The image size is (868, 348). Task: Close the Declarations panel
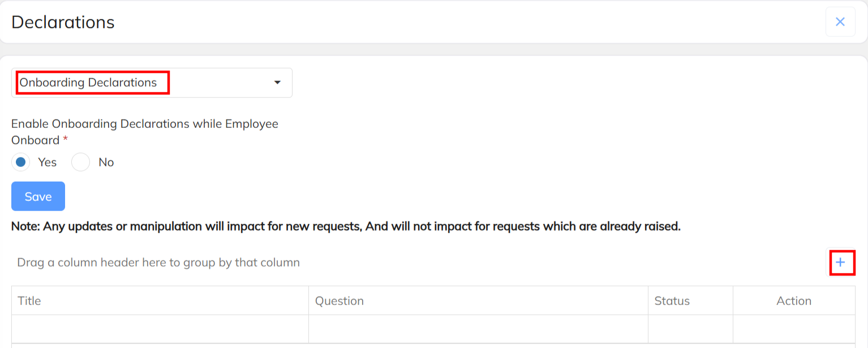[x=840, y=22]
